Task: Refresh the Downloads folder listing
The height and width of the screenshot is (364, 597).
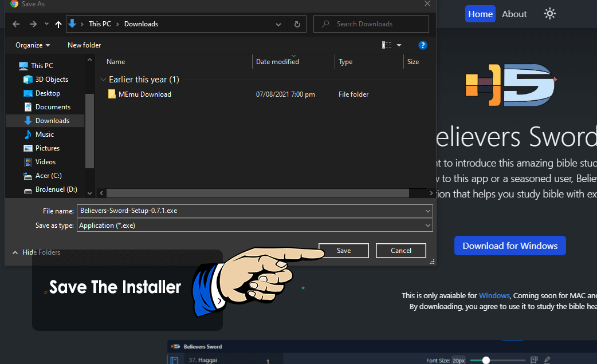Action: tap(297, 25)
